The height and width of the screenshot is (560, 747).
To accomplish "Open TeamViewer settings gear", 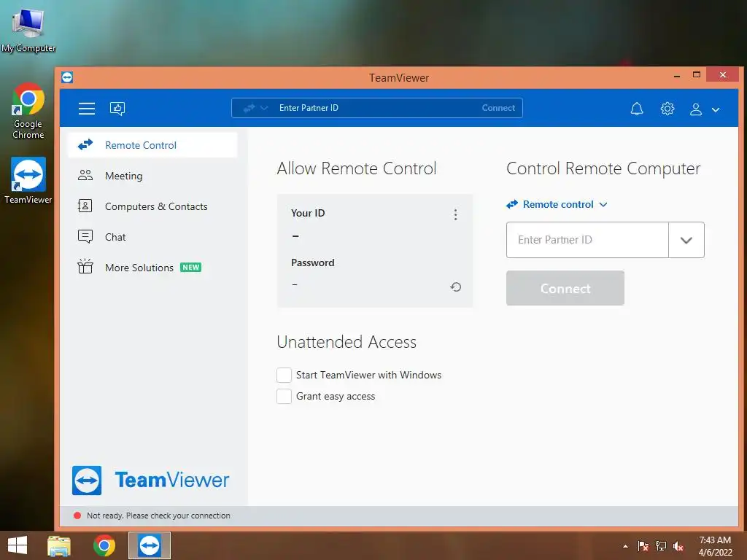I will tap(667, 109).
